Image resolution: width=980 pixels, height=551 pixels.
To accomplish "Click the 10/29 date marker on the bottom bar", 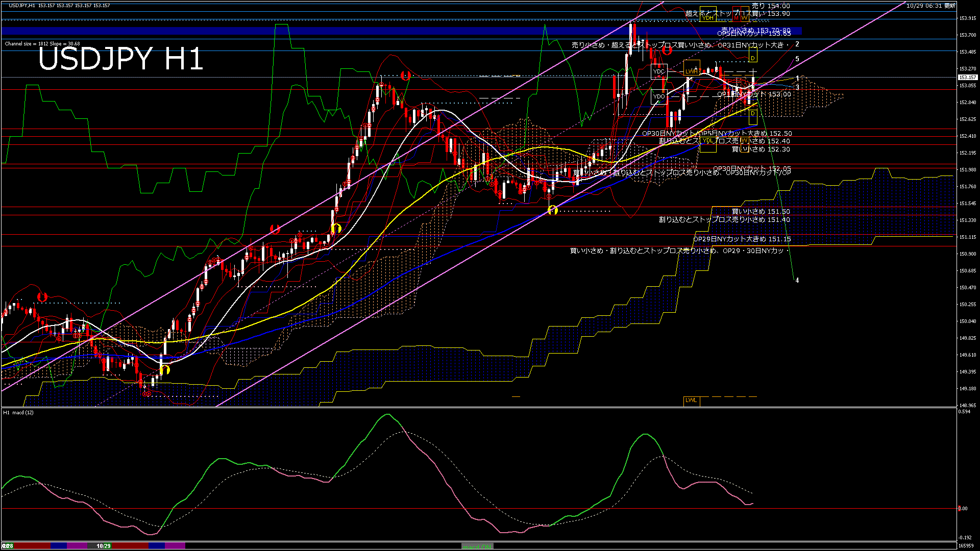I will point(104,546).
